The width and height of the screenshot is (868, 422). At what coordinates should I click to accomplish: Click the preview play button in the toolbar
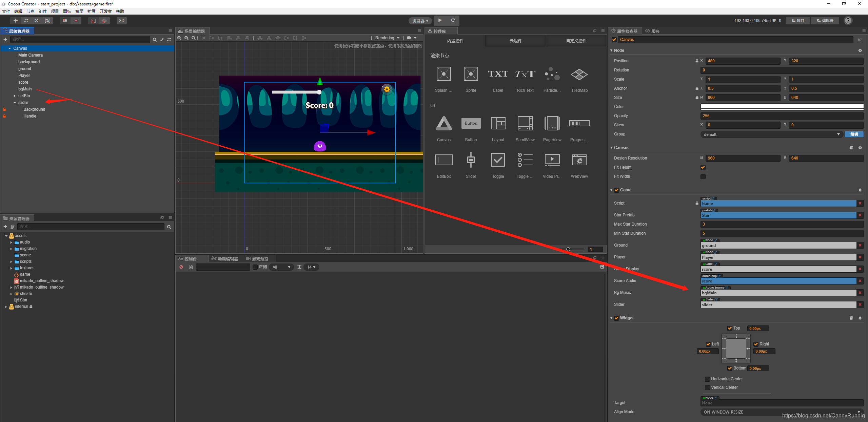(x=440, y=20)
